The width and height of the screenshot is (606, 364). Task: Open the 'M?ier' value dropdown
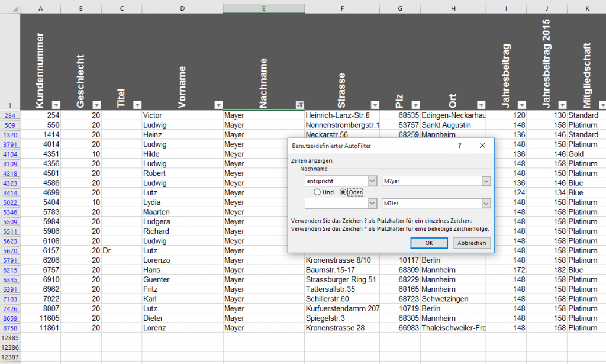click(485, 203)
